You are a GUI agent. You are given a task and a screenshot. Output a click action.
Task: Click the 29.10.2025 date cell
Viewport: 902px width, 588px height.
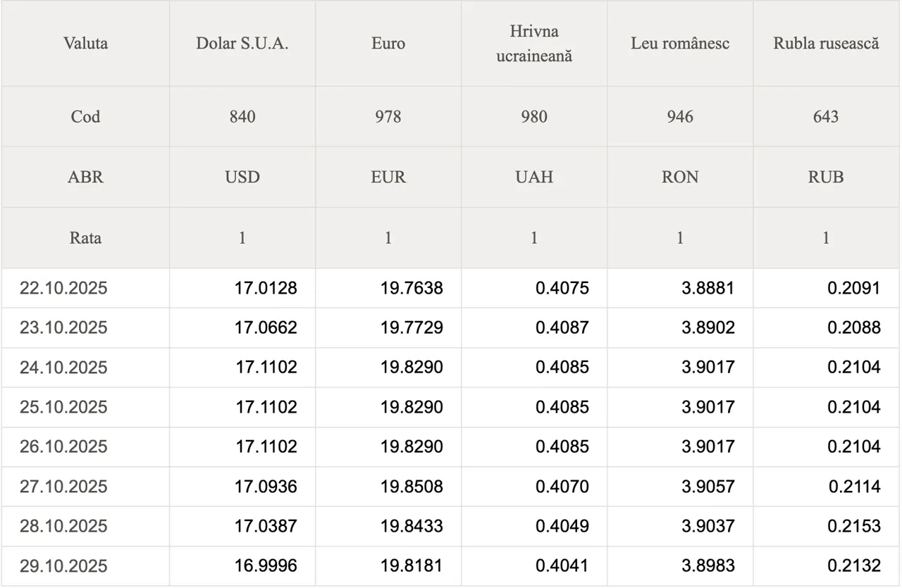63,565
